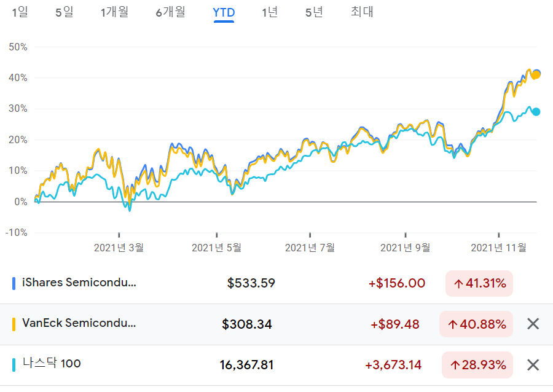The height and width of the screenshot is (392, 553).
Task: Remove VanEck Semiconductor from comparison
Action: tap(533, 324)
